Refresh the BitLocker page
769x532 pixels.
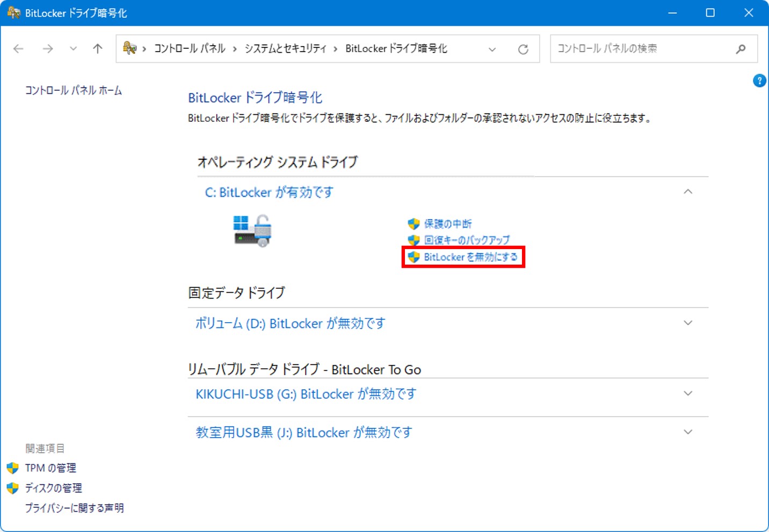pyautogui.click(x=523, y=49)
